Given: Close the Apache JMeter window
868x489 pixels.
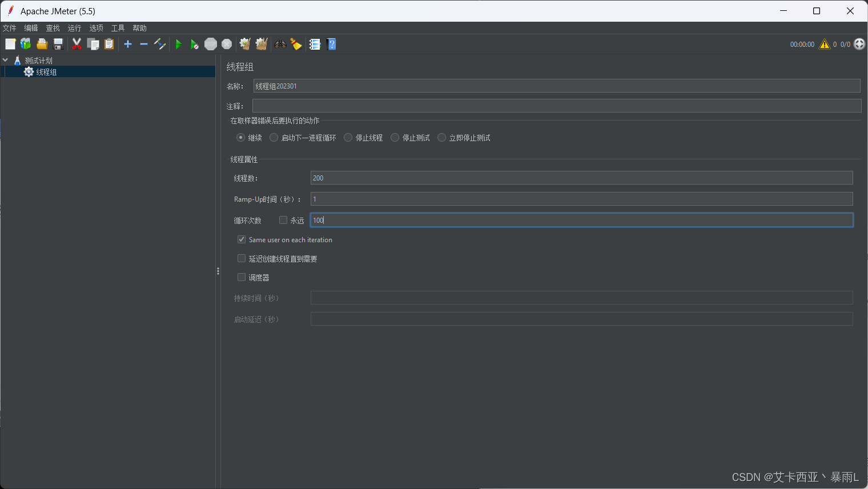Looking at the screenshot, I should 850,11.
